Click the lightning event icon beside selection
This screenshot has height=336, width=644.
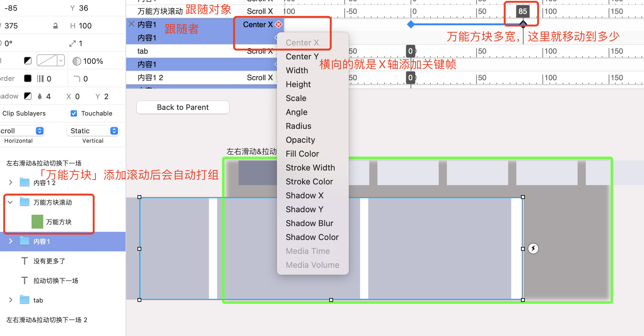click(x=533, y=249)
